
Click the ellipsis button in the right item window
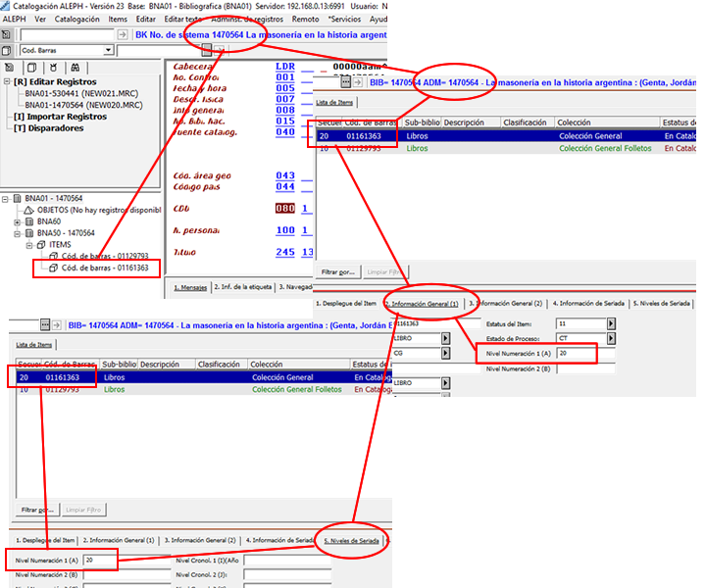pos(346,82)
